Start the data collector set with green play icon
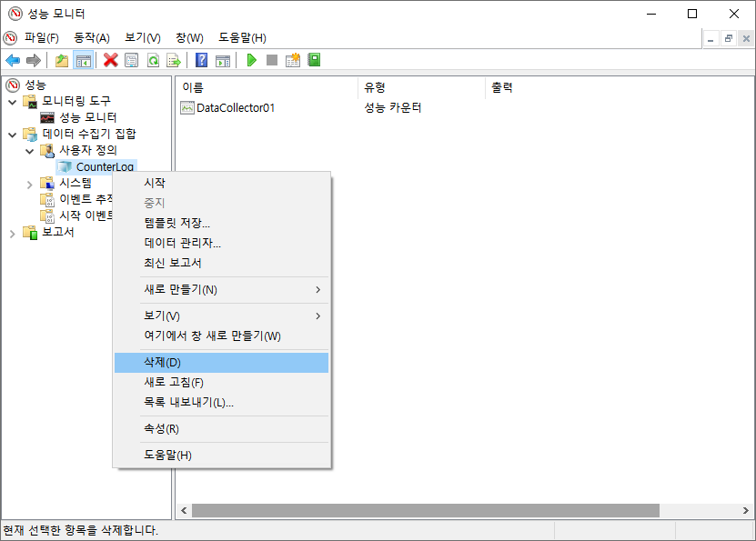 (251, 60)
